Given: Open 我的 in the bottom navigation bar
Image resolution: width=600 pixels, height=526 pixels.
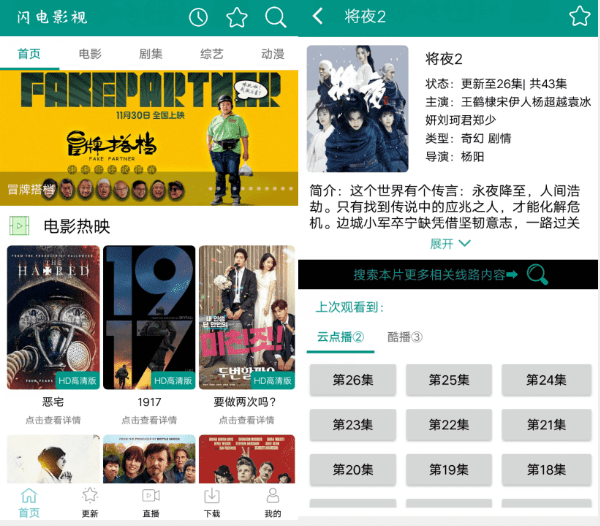Looking at the screenshot, I should pos(273,503).
